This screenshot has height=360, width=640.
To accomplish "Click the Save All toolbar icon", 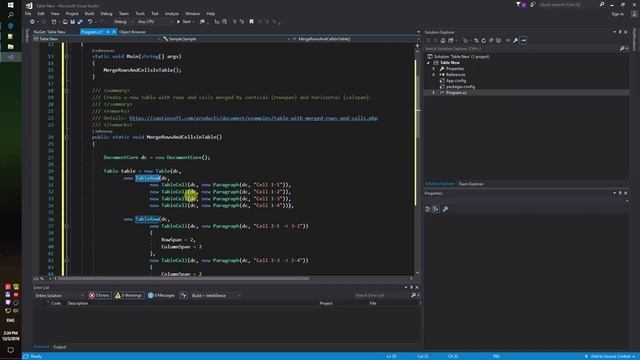I will 80,22.
